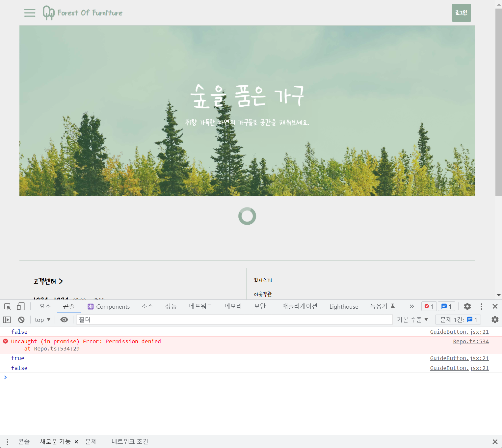Open the 보안 tab
Screen dimensions: 502x448
[x=260, y=306]
